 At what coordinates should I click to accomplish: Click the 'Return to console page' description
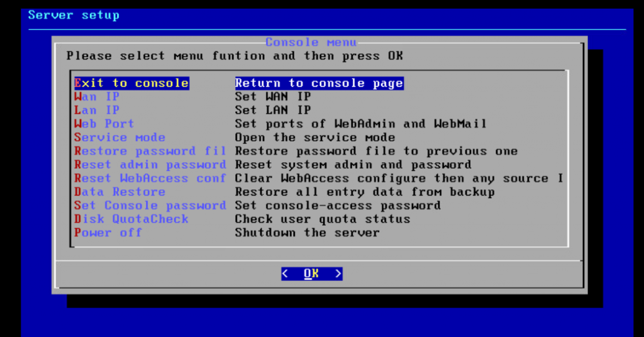319,83
